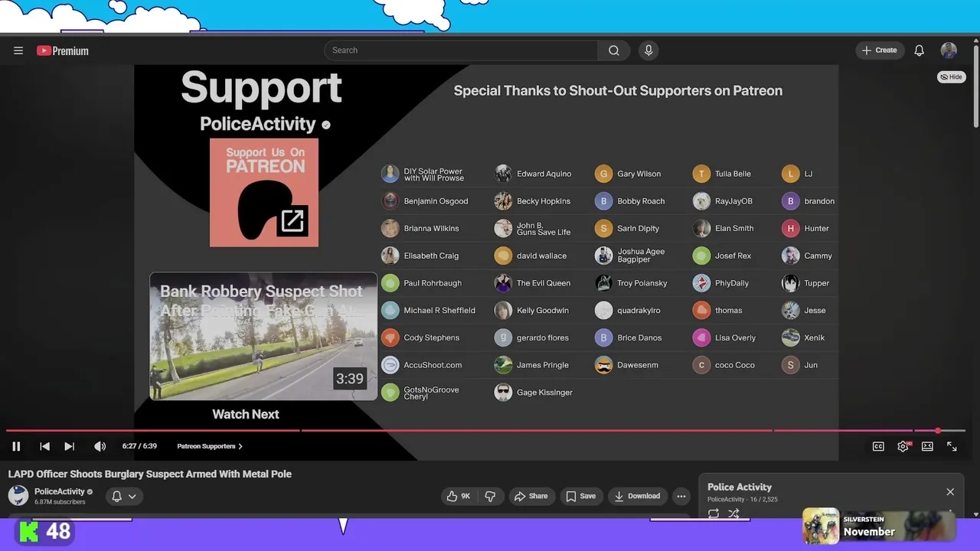
Task: Click supporter name Gage Kissinger
Action: coord(544,393)
